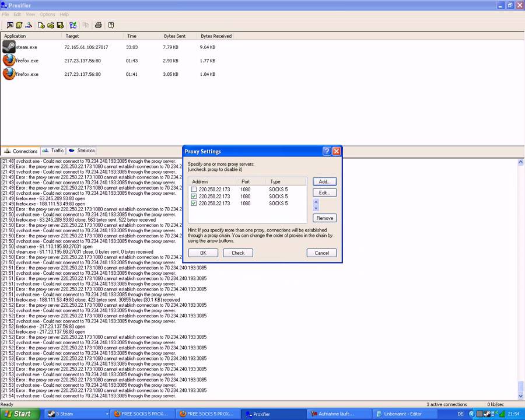The height and width of the screenshot is (420, 525).
Task: Click the DE language indicator in taskbar
Action: 461,414
